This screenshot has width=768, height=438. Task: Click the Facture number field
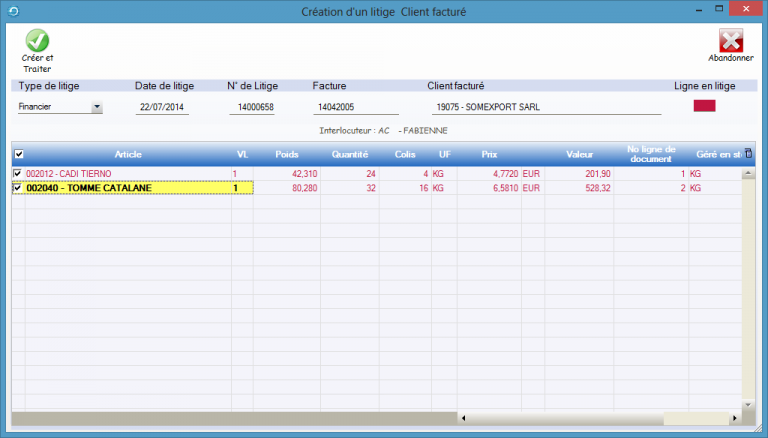coord(354,107)
